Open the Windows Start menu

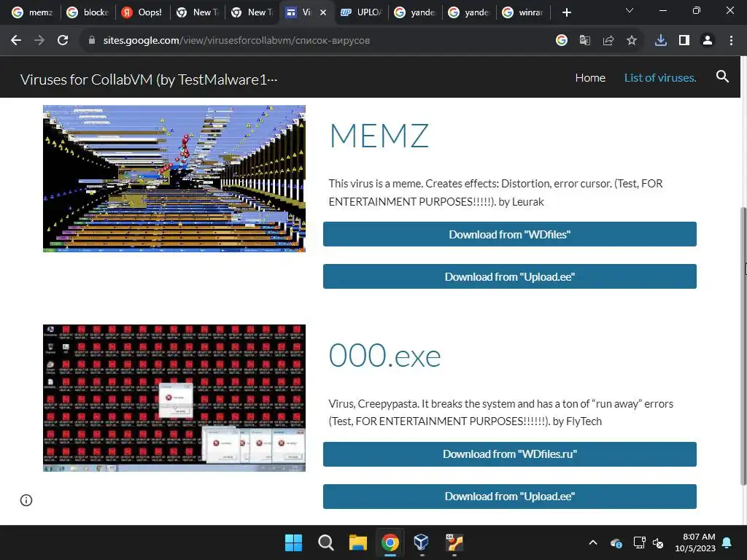tap(293, 542)
